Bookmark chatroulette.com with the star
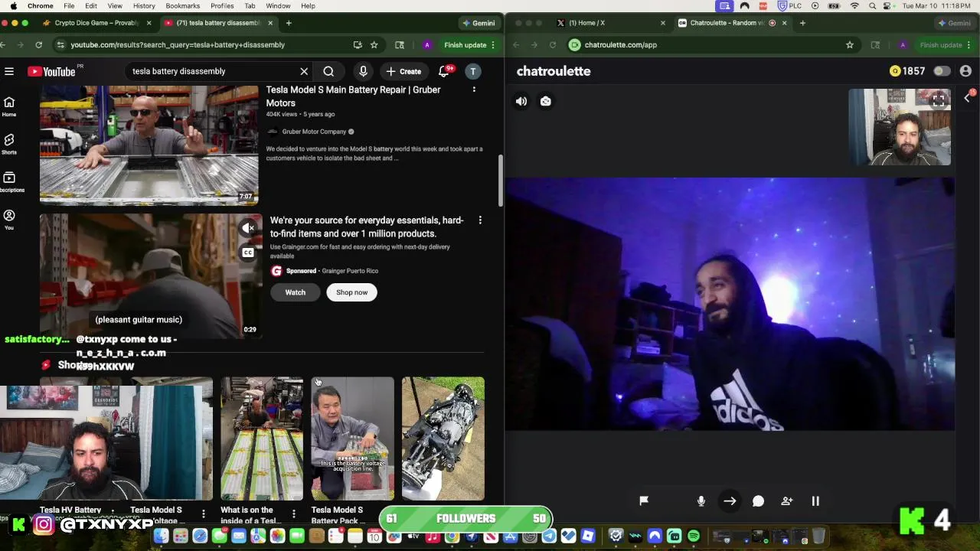The width and height of the screenshot is (980, 551). [849, 45]
